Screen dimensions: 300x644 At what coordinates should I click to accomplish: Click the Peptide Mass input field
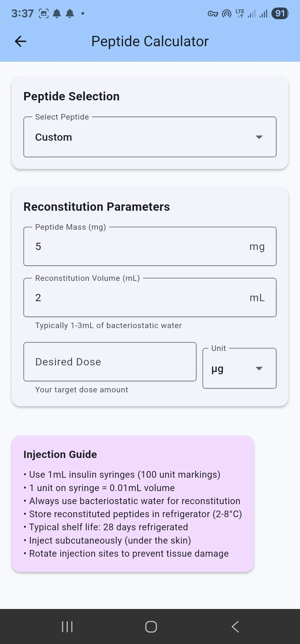pos(139,247)
